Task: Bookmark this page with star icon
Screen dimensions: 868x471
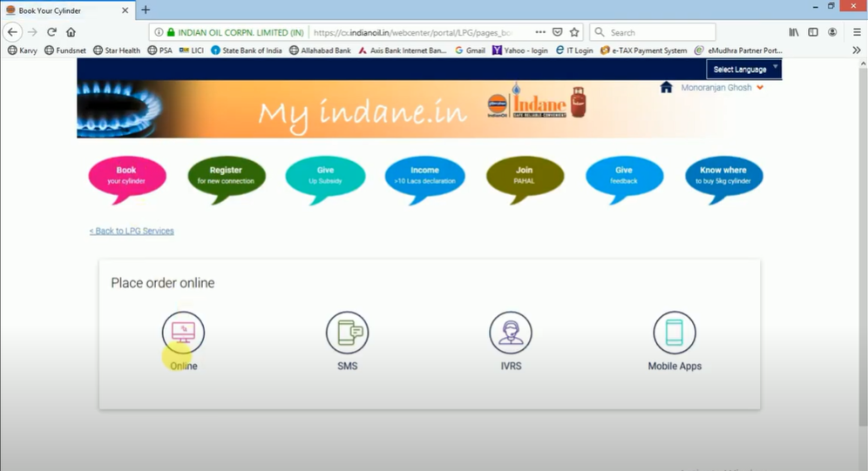Action: (x=574, y=32)
